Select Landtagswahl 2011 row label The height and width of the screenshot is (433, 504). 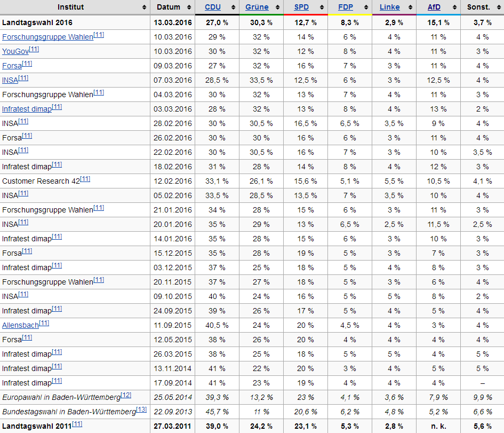(37, 427)
